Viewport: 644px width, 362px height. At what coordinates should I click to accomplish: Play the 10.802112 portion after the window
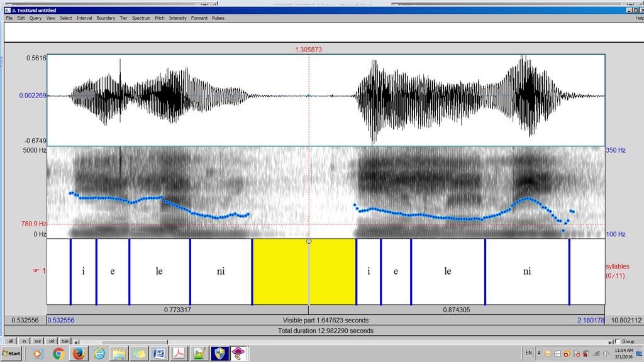(x=625, y=320)
